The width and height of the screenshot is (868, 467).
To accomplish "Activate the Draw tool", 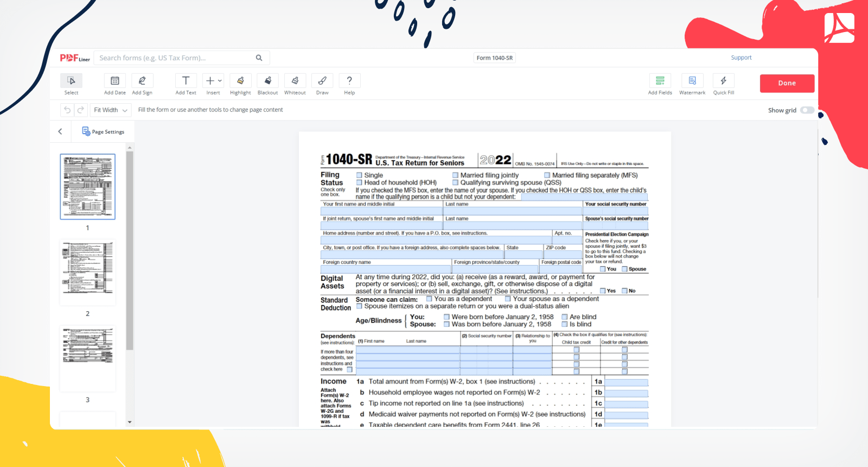I will [x=322, y=80].
